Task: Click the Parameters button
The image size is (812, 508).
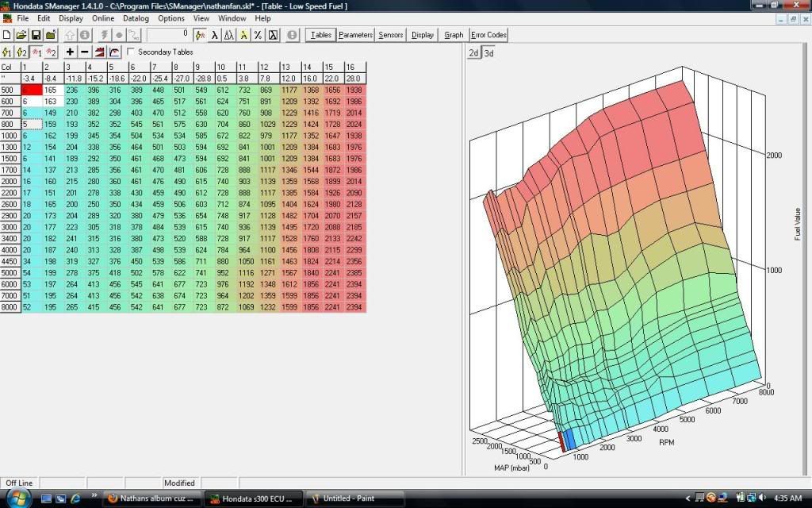Action: pos(355,35)
